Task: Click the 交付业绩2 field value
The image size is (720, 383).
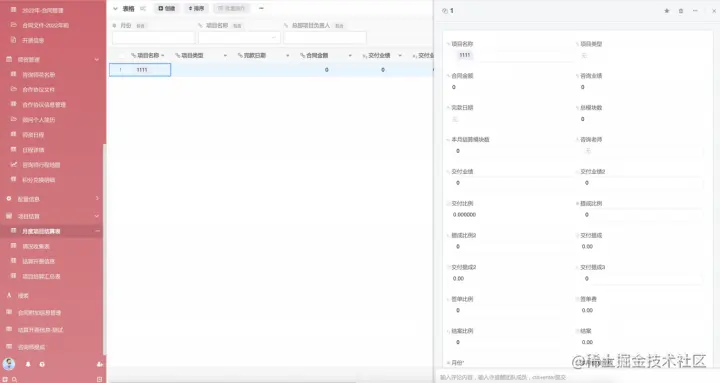Action: 639,183
